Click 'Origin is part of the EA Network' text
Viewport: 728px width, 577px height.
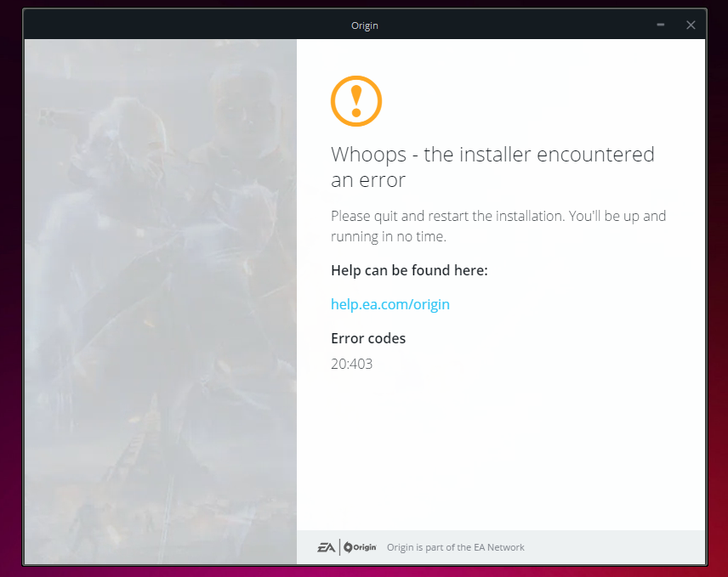point(455,547)
